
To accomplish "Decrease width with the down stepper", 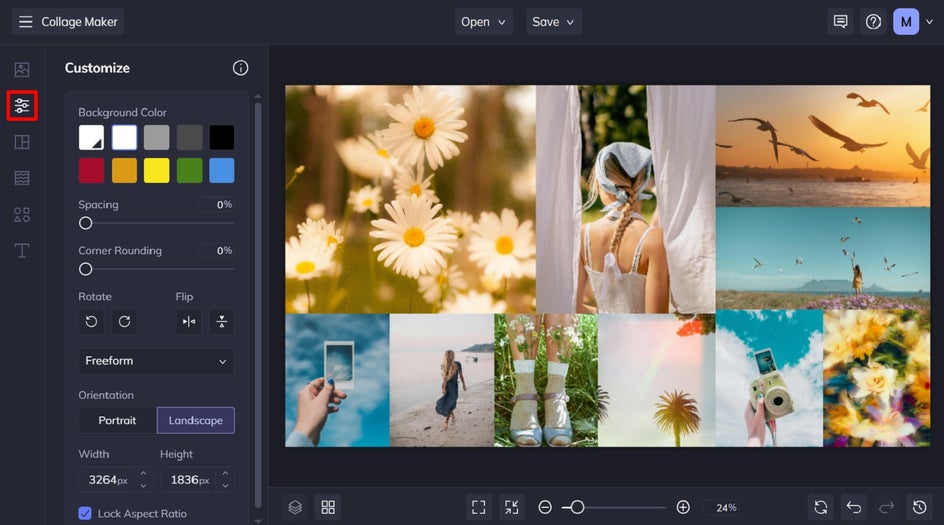I will (x=143, y=485).
